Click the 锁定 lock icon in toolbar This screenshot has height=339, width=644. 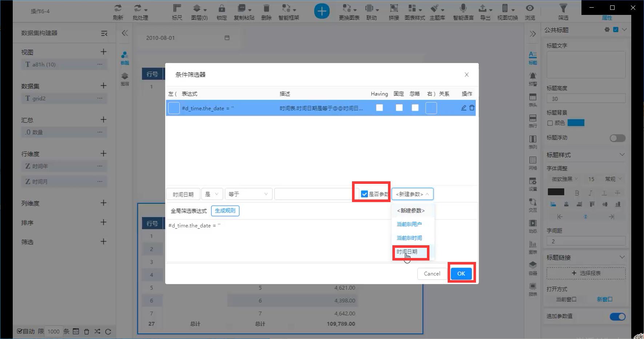click(221, 8)
